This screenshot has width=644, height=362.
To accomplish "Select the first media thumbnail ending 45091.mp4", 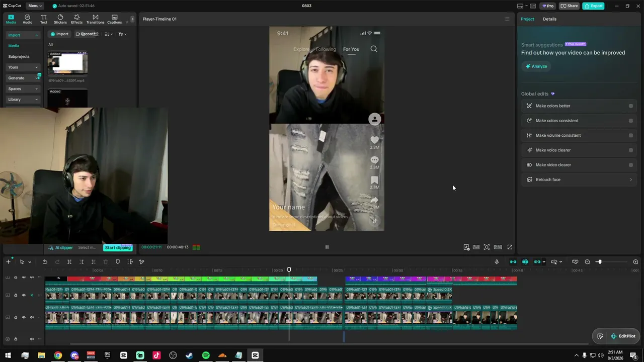I will [x=67, y=63].
